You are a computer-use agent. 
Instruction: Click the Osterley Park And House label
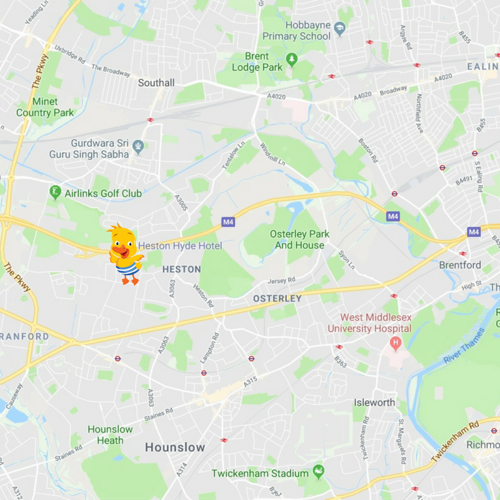click(x=299, y=239)
